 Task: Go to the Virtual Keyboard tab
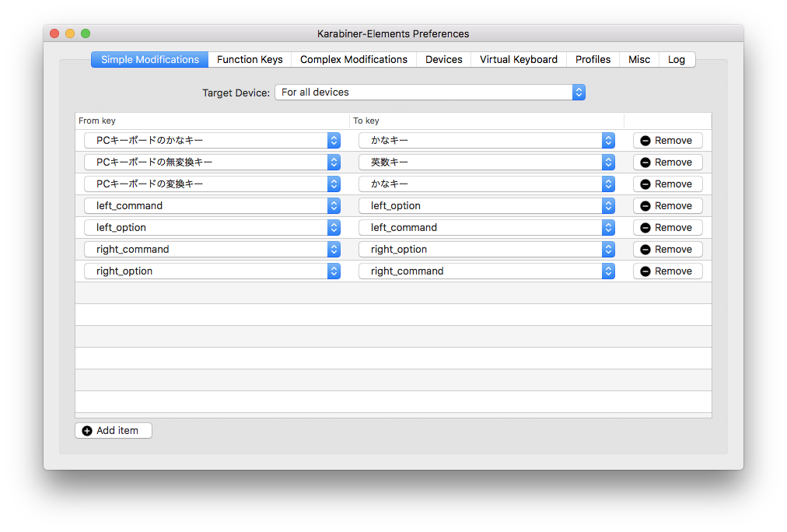tap(519, 59)
